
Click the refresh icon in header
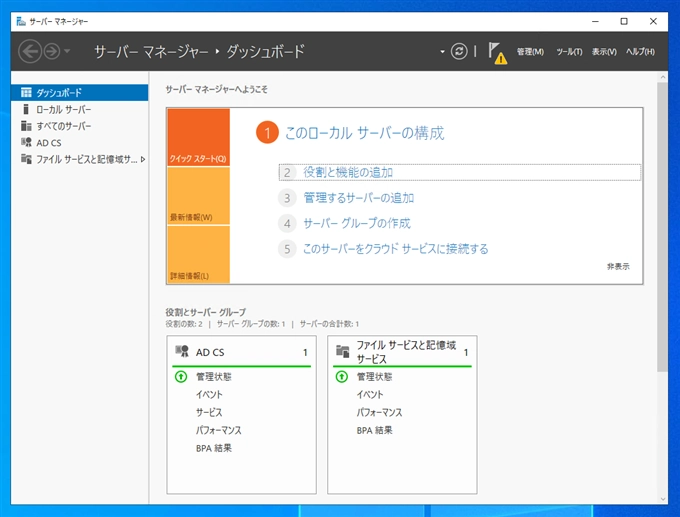(459, 51)
